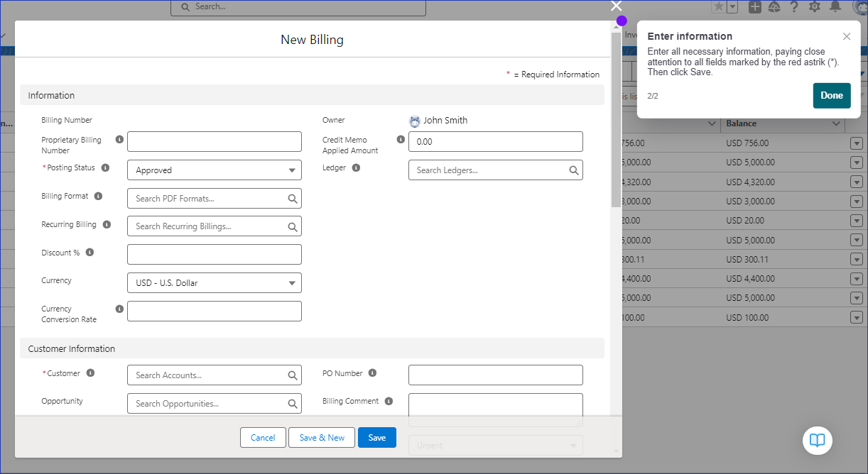Open notifications bell icon
Viewport: 868px width, 474px height.
click(835, 7)
